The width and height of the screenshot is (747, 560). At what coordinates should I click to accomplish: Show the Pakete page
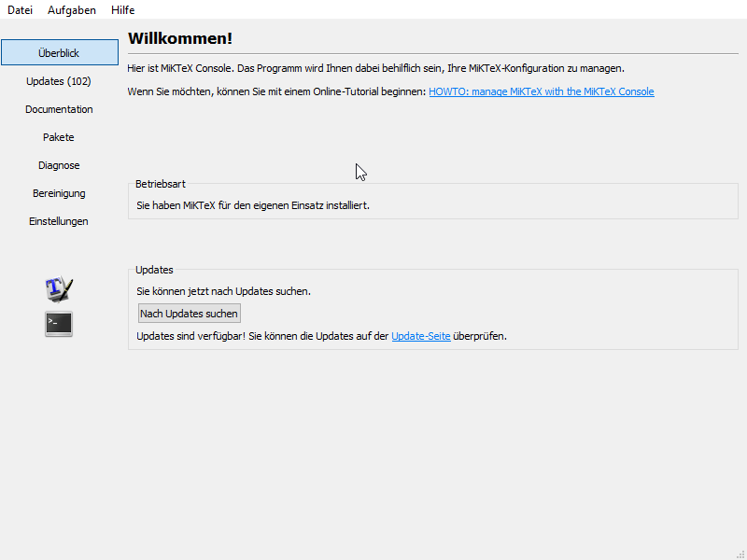[x=59, y=137]
